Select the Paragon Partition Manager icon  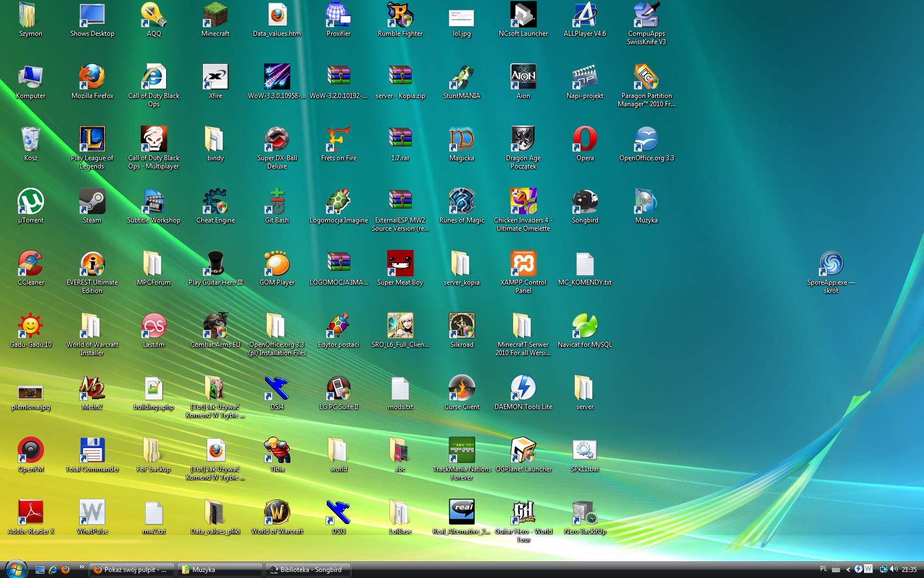click(647, 85)
